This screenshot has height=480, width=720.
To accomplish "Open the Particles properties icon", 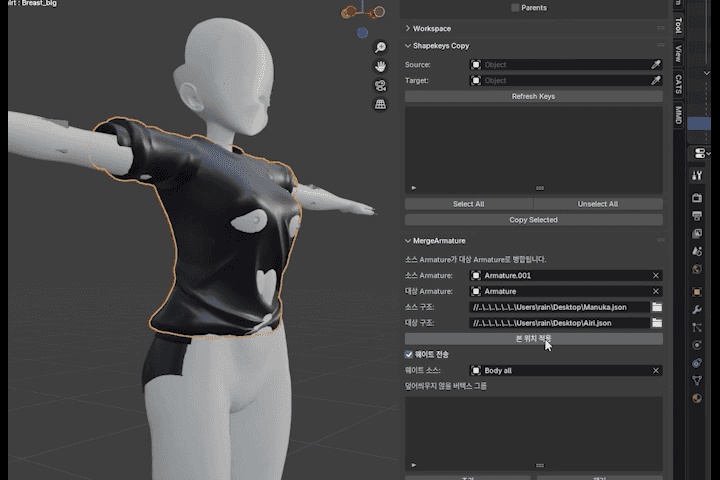I will point(697,328).
